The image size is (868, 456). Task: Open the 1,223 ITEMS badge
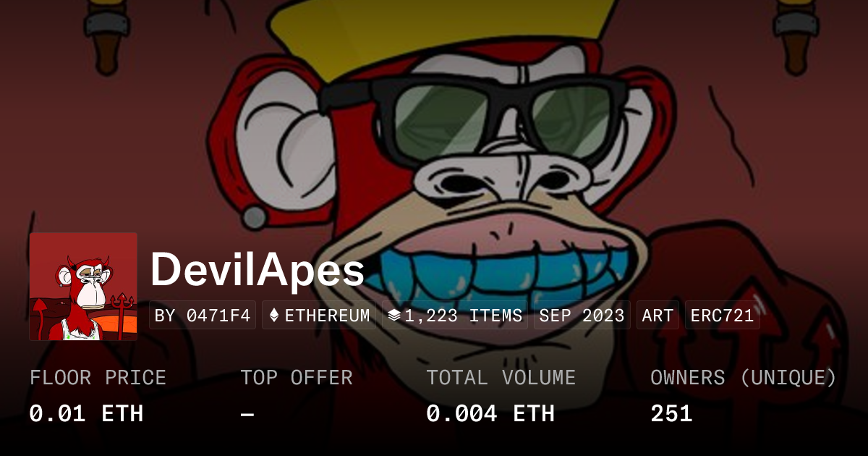pyautogui.click(x=455, y=316)
